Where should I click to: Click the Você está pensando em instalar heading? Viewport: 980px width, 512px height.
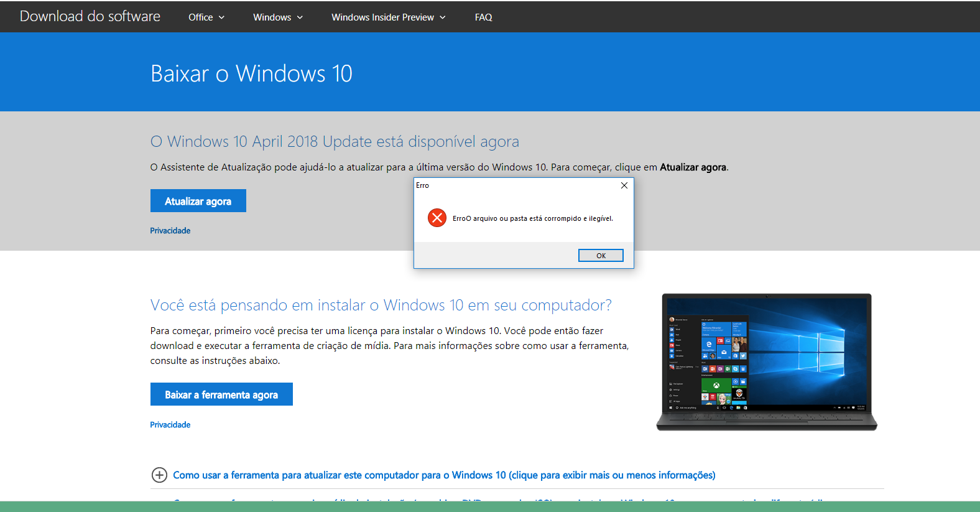click(381, 305)
